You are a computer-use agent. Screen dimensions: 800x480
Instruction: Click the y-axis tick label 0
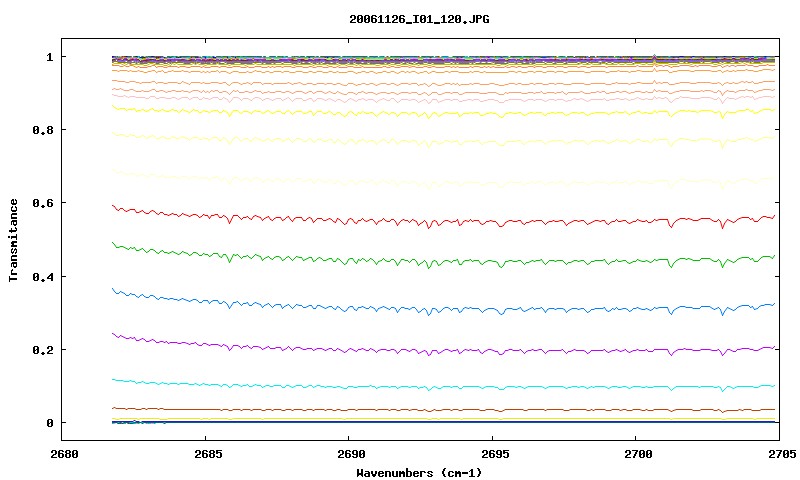[x=49, y=423]
